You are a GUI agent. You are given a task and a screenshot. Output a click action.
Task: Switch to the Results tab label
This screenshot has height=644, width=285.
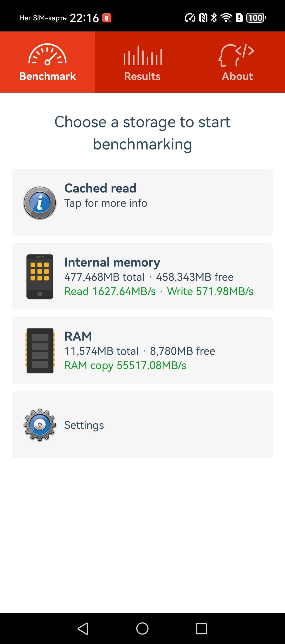[142, 76]
